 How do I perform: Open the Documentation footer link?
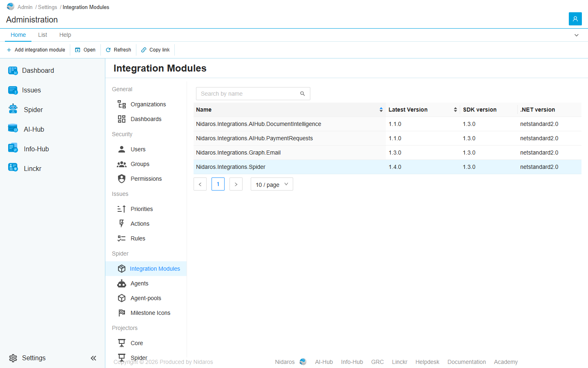[467, 362]
